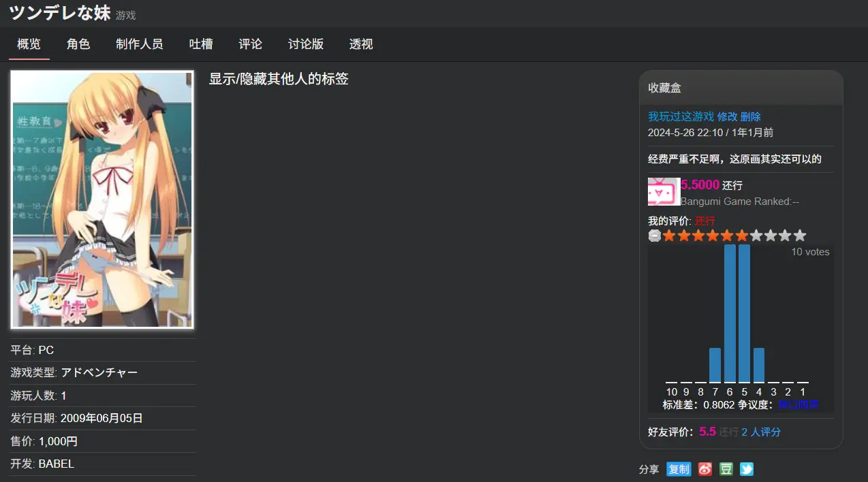Toggle 显示/隐藏其他人的标签
This screenshot has width=868, height=482.
tap(278, 79)
